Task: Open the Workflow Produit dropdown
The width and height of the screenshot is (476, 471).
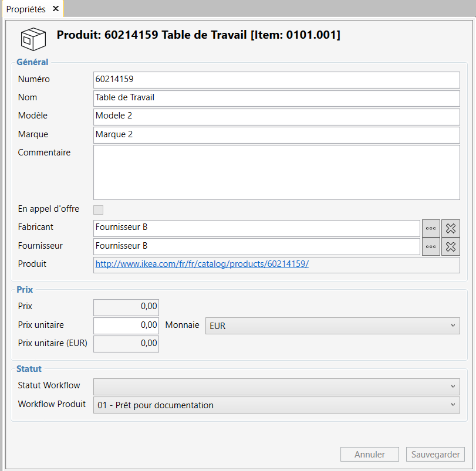Action: (x=276, y=405)
